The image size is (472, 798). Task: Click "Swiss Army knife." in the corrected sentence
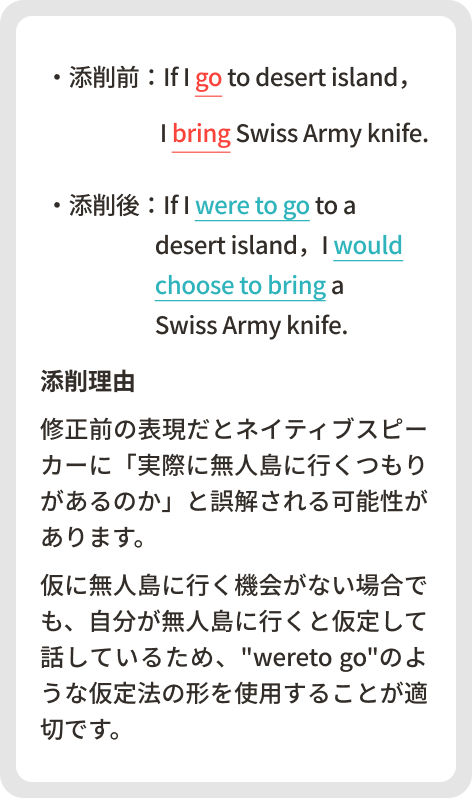click(252, 326)
